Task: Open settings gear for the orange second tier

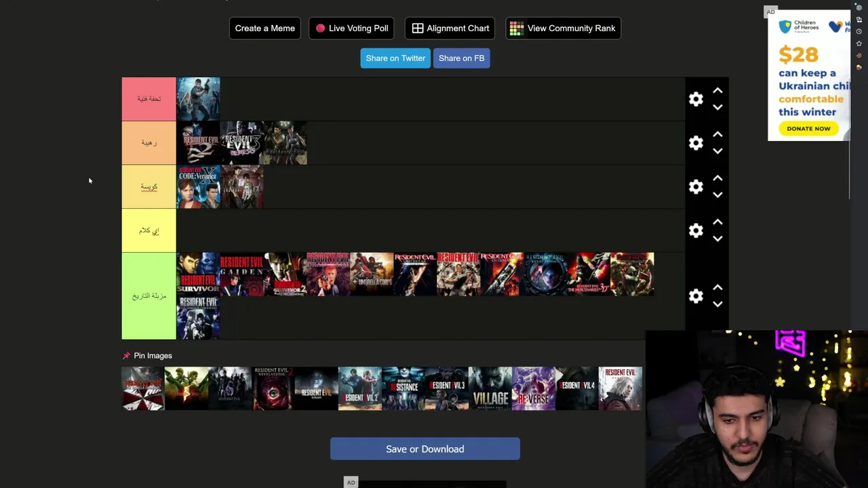Action: coord(696,143)
